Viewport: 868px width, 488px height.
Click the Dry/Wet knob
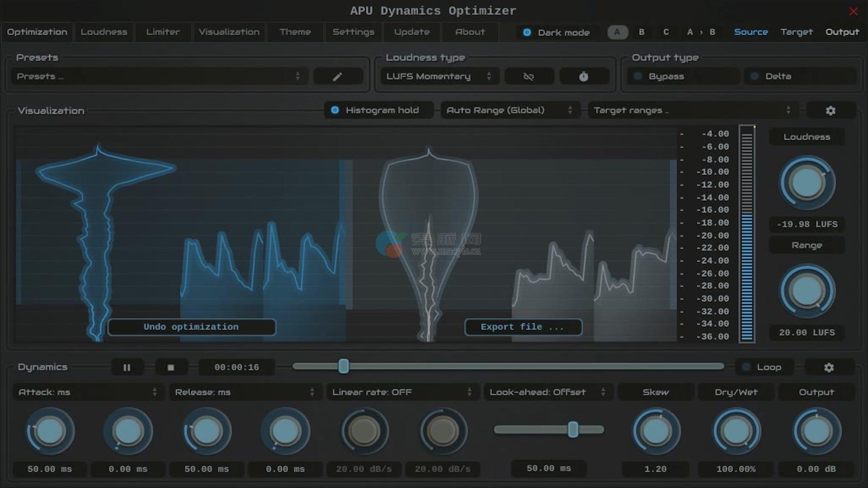[736, 431]
